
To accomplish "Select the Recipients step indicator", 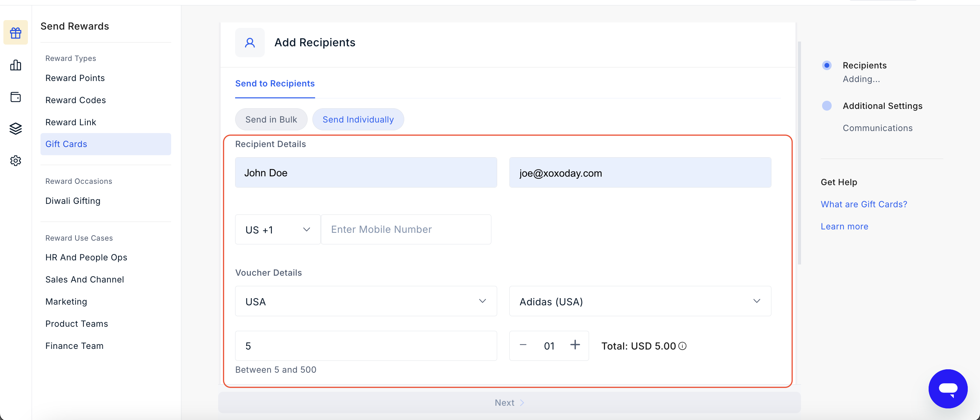I will pos(826,65).
